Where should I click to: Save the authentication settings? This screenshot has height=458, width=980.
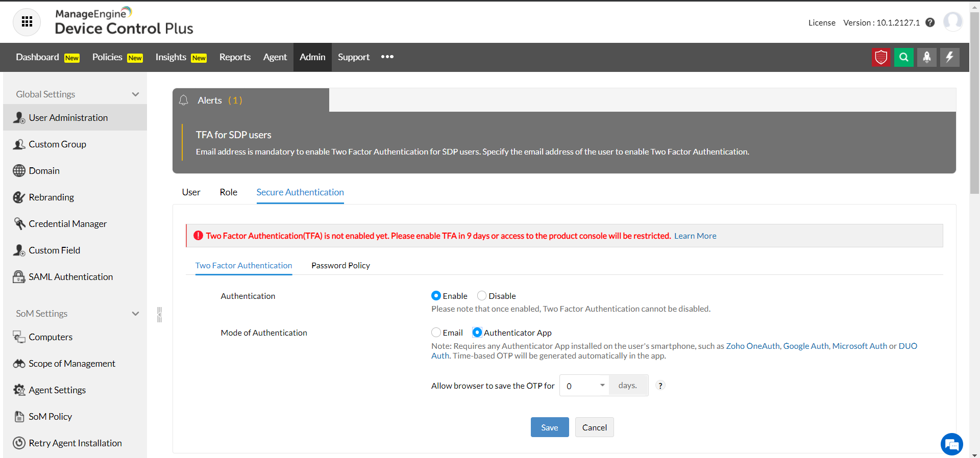click(x=550, y=427)
